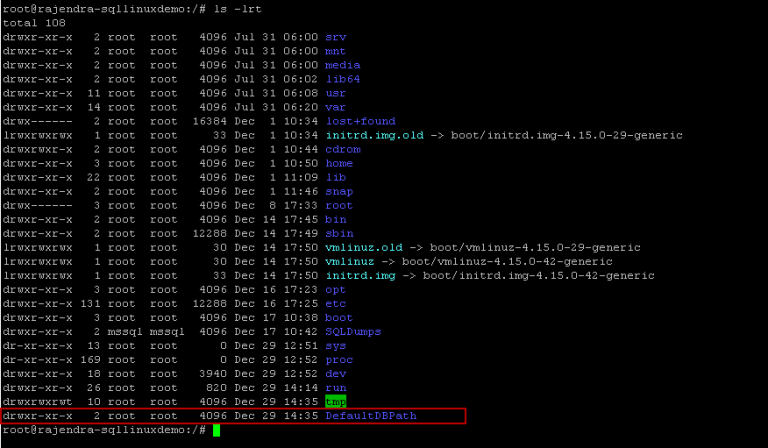
Task: Click the 'lost+found' directory name
Action: click(x=360, y=121)
